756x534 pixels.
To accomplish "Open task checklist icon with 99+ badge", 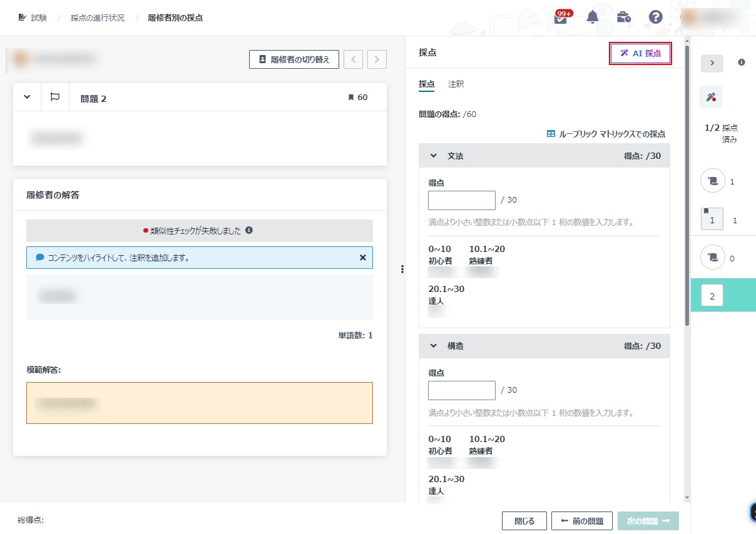I will pyautogui.click(x=561, y=18).
